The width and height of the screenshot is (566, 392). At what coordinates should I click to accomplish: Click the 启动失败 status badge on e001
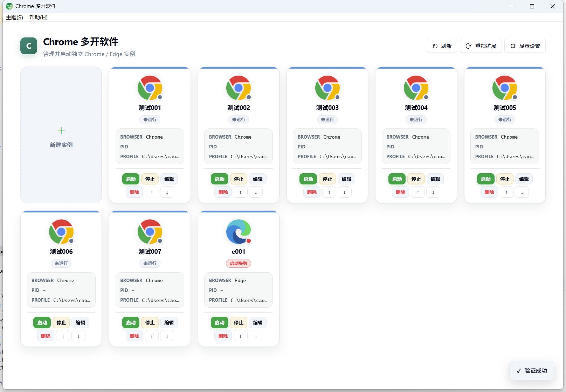coord(239,264)
